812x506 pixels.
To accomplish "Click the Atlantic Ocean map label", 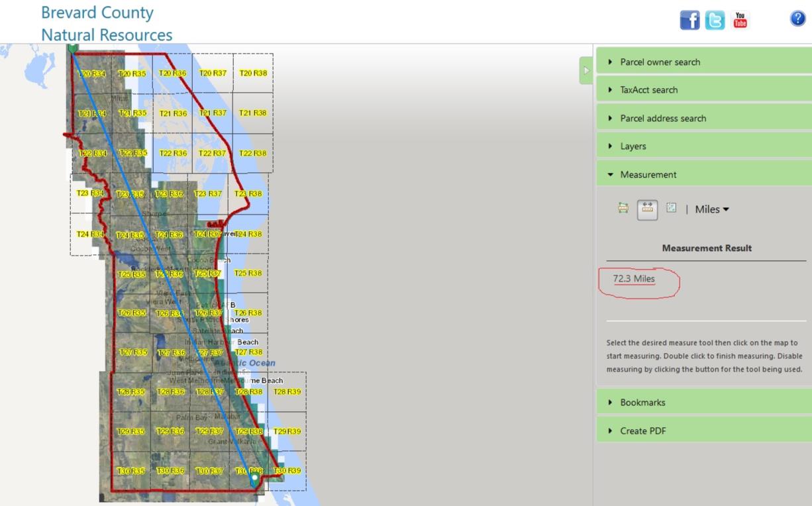I will 246,363.
